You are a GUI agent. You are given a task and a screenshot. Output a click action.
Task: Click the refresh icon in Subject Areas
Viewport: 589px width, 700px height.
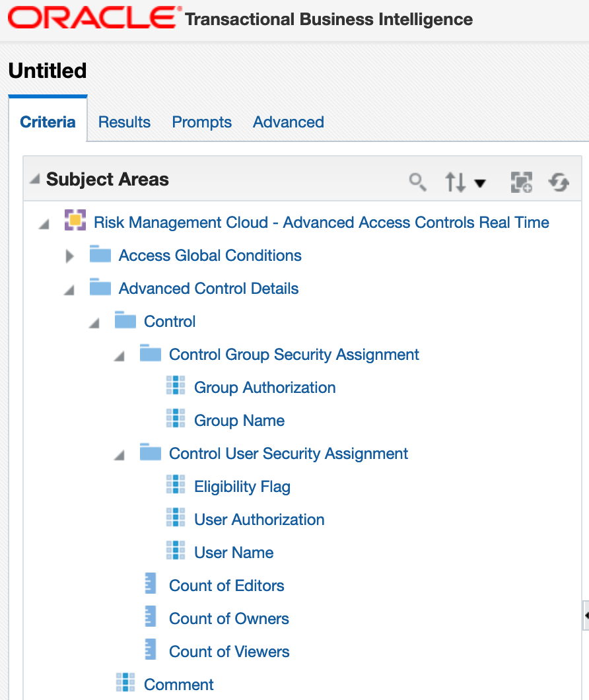click(x=559, y=182)
